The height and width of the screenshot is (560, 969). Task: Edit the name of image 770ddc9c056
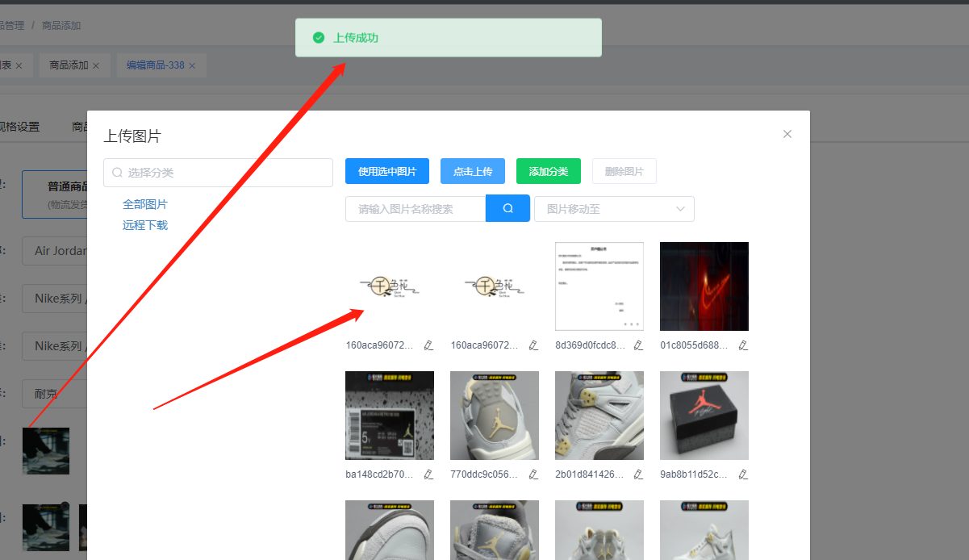(533, 474)
